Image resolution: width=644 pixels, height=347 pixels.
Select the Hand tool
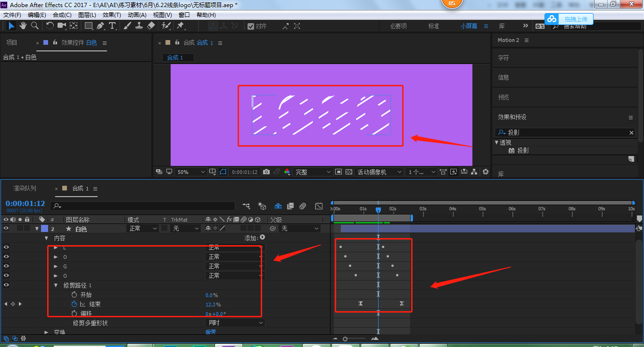click(x=23, y=25)
